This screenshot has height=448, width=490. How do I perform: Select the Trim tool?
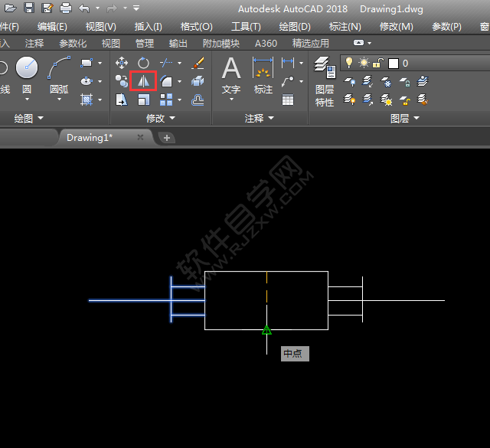point(166,63)
